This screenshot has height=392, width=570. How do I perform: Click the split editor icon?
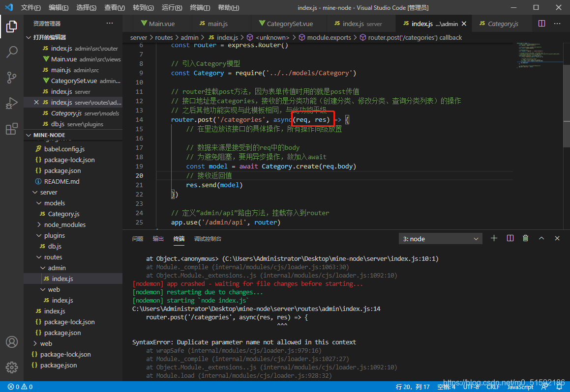coord(541,24)
